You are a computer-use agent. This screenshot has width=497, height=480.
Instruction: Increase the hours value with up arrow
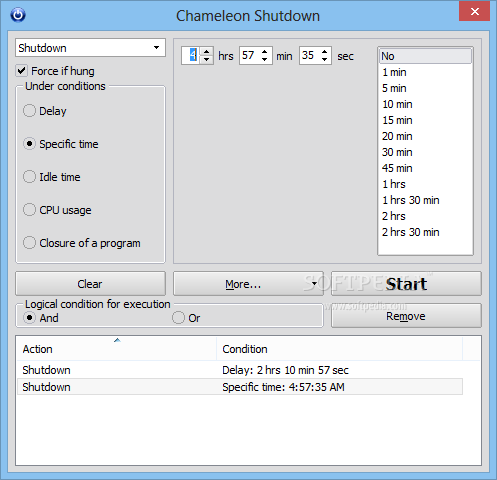tap(207, 52)
